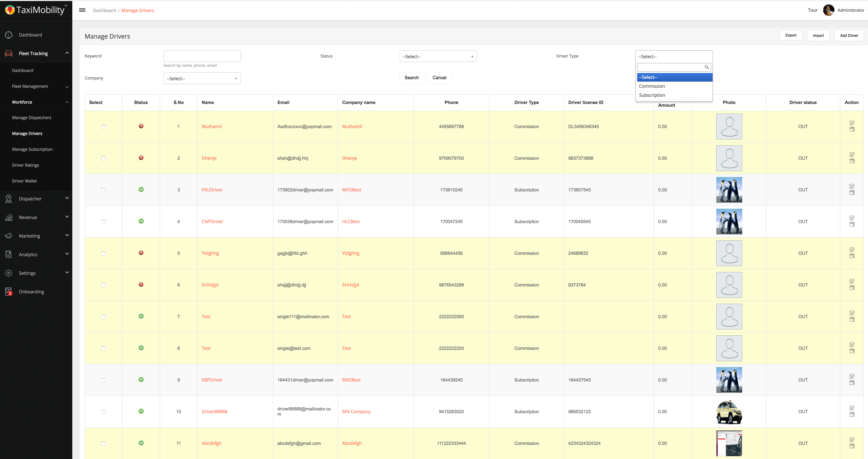Check the box for driver Ytdghhg

(103, 253)
